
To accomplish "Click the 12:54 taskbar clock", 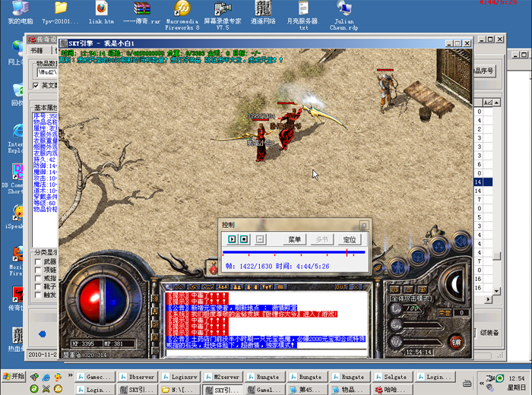I will pyautogui.click(x=516, y=378).
